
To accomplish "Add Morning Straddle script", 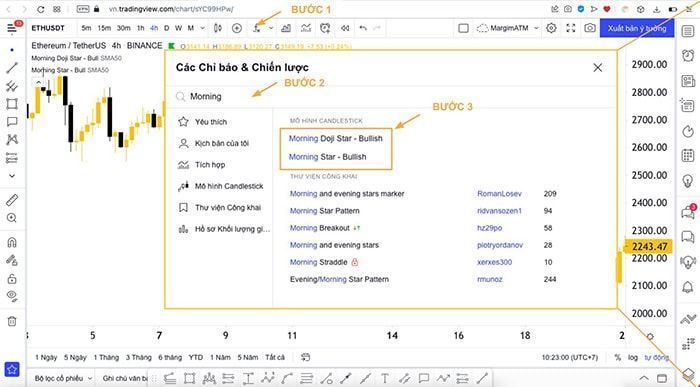I will click(318, 262).
